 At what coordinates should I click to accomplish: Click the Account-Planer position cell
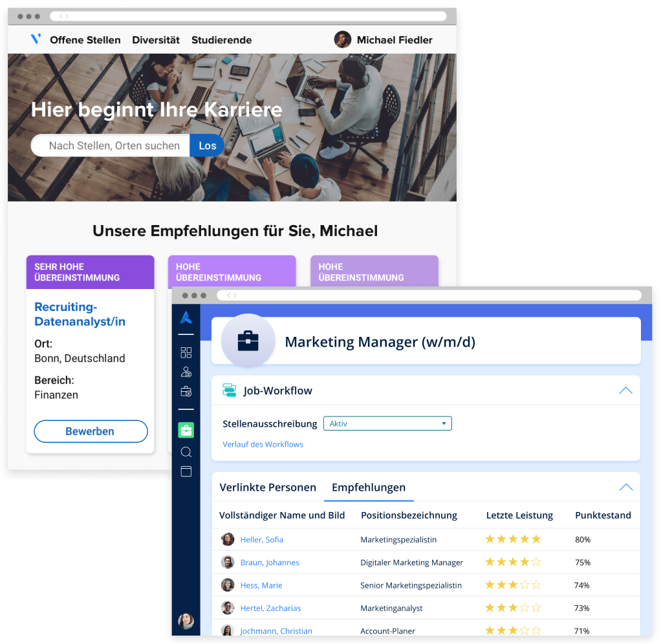[x=388, y=630]
